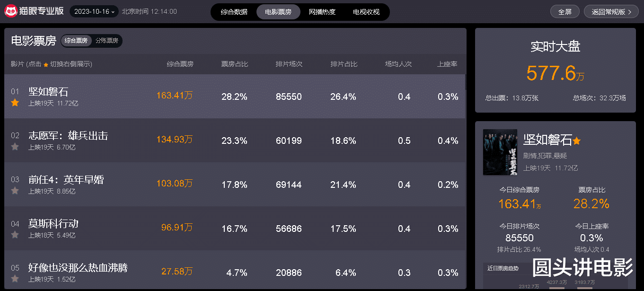Go to the 电视收视 tab
Viewport: 644px width, 291px height.
pyautogui.click(x=366, y=12)
